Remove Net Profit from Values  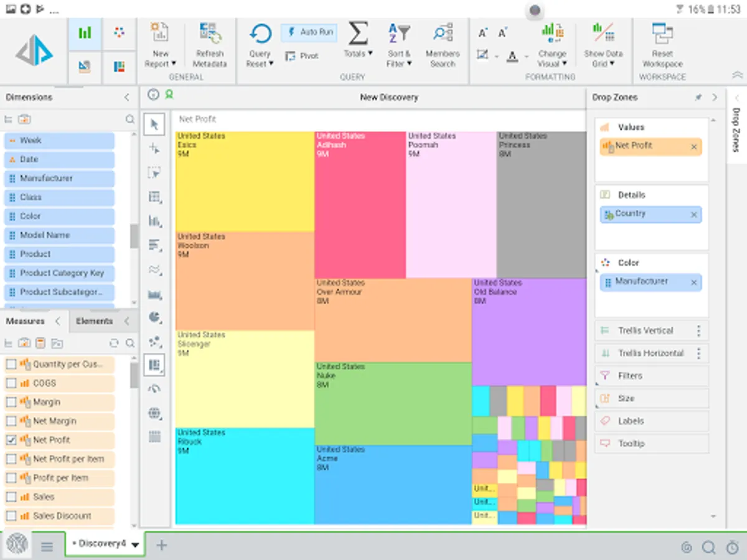(694, 147)
